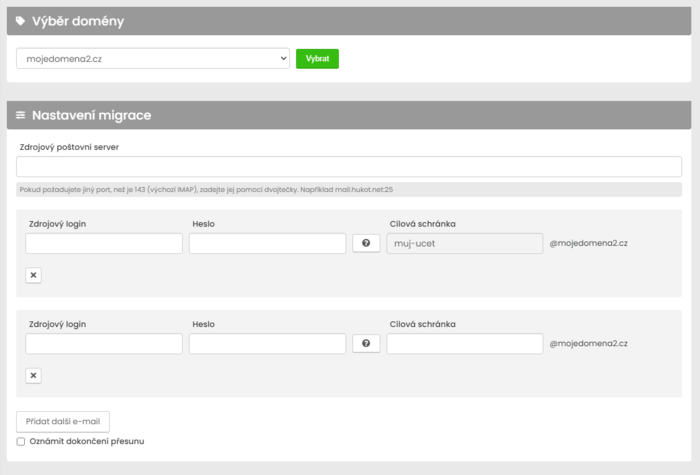Open password help in first mailbox row
The height and width of the screenshot is (475, 700).
pyautogui.click(x=366, y=244)
